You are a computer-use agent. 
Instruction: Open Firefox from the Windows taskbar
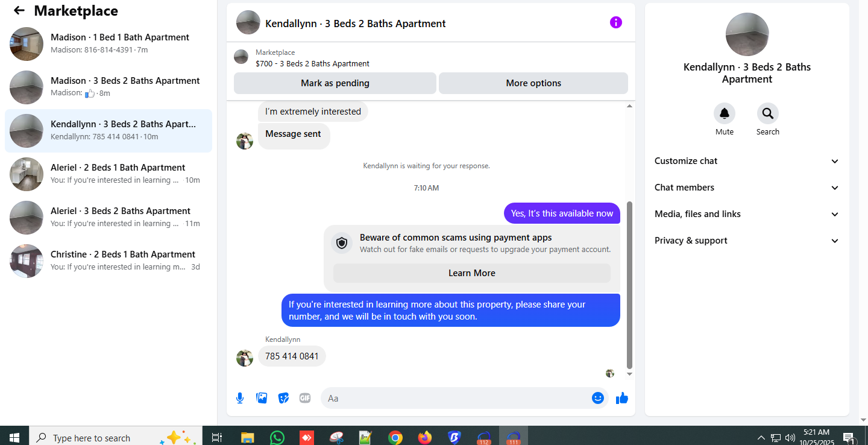tap(425, 437)
